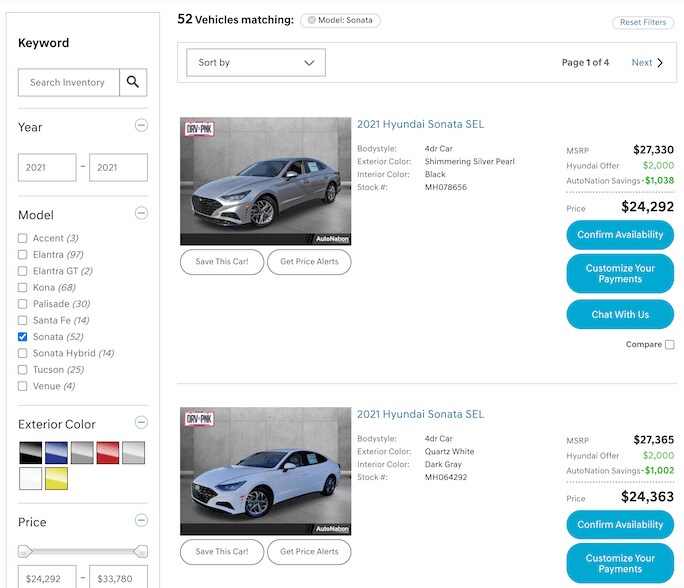This screenshot has height=588, width=684.
Task: Select the silver exterior color swatch
Action: pos(133,452)
